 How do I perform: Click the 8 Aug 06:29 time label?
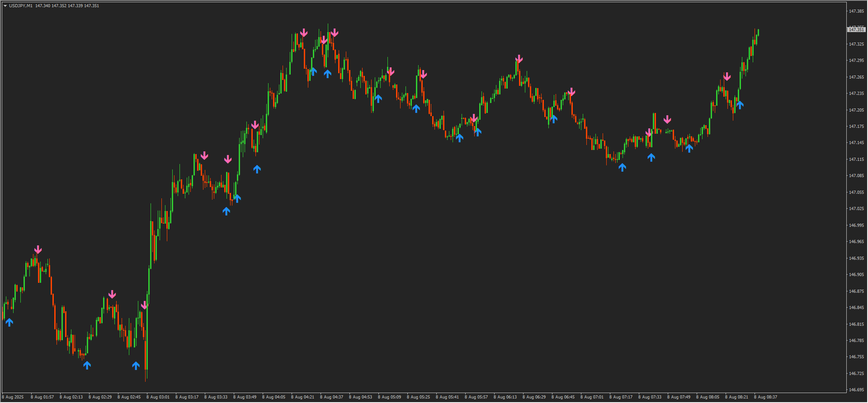tap(534, 398)
